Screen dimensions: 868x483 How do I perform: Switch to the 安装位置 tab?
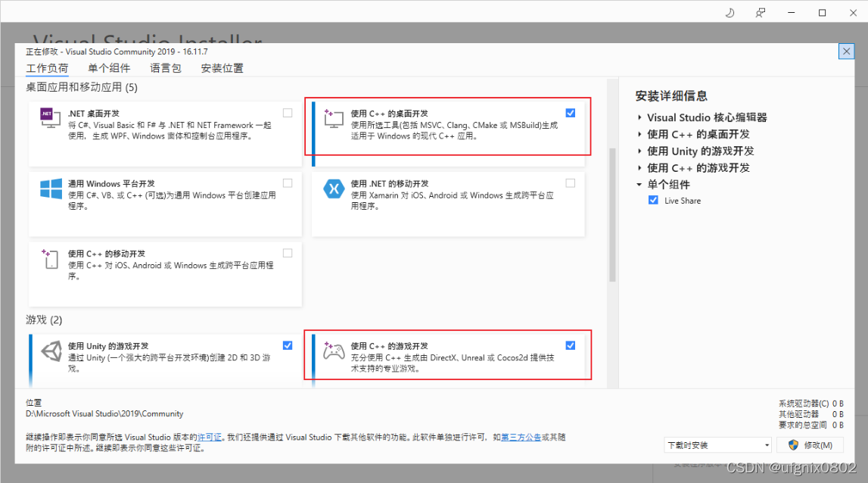(222, 68)
